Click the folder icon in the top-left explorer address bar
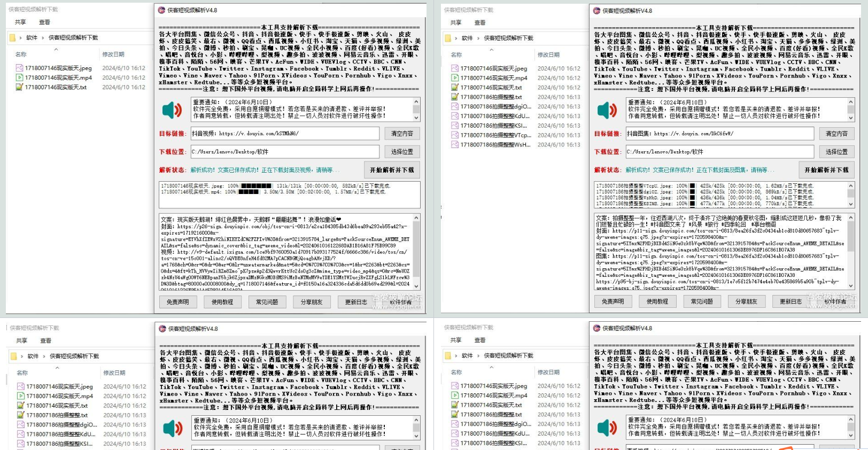Image resolution: width=868 pixels, height=450 pixels. coord(12,38)
